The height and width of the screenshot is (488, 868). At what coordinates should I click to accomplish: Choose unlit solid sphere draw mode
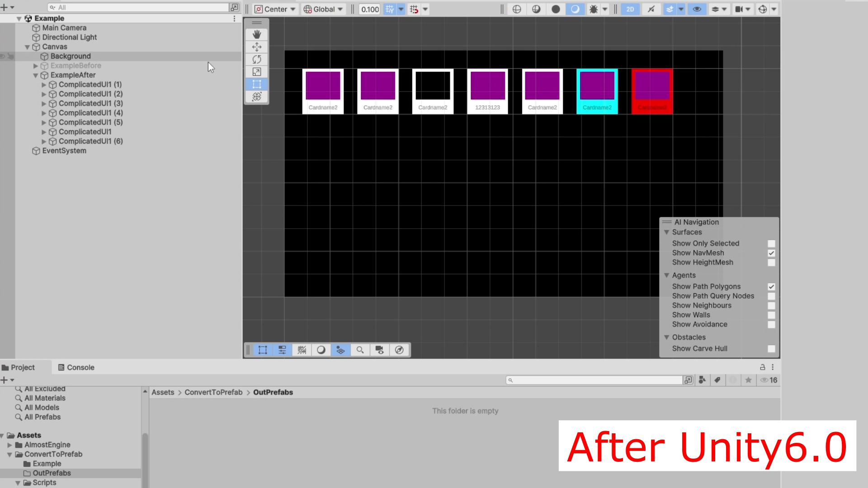[556, 9]
